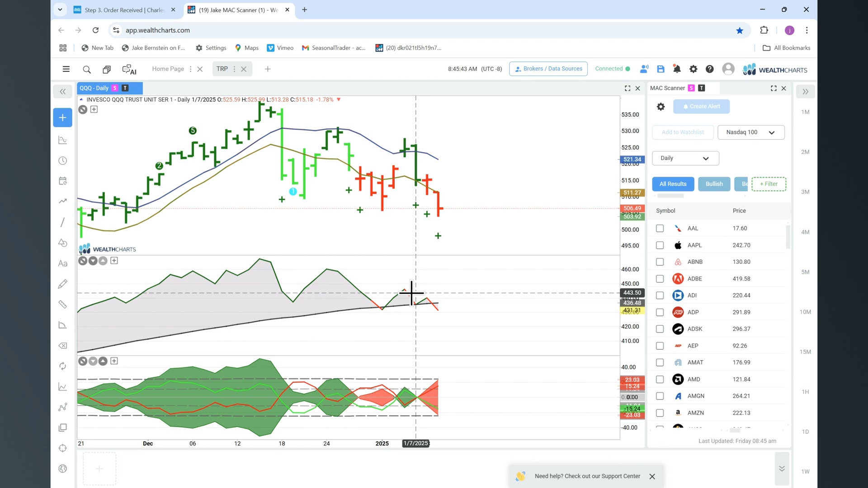Screen dimensions: 868x488
Task: Click the stacked windows layout icon
Action: pyautogui.click(x=107, y=69)
